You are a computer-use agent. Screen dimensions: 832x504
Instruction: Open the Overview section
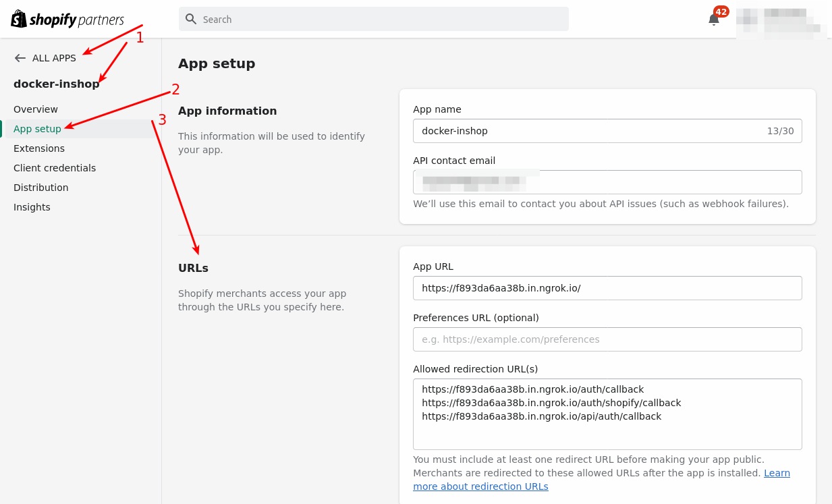36,109
